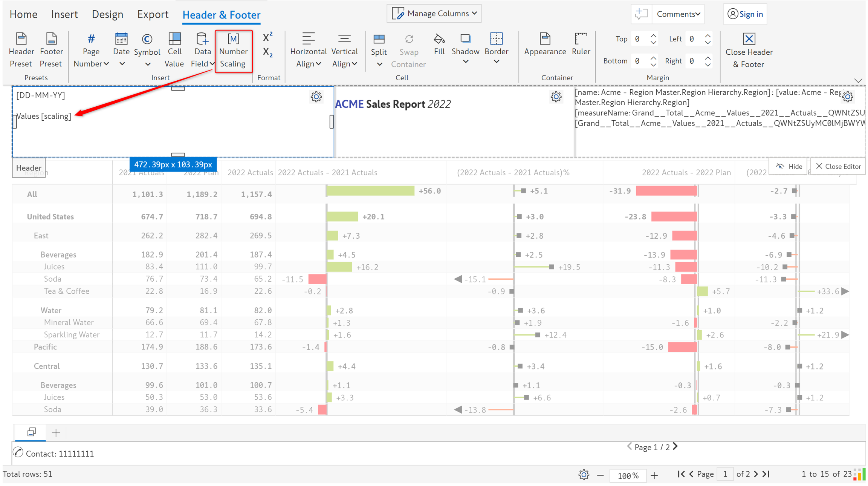The height and width of the screenshot is (486, 868).
Task: Click the zoom percentage input field
Action: pyautogui.click(x=628, y=475)
